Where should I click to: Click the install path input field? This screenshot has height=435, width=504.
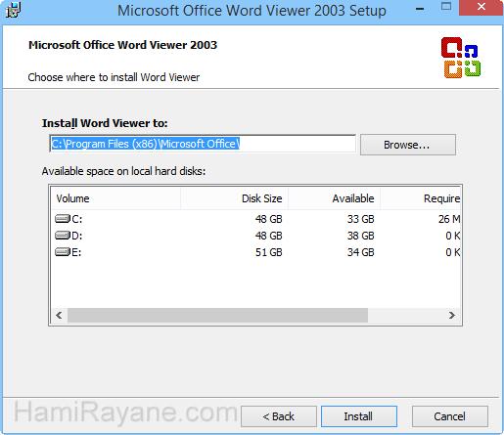(x=203, y=144)
